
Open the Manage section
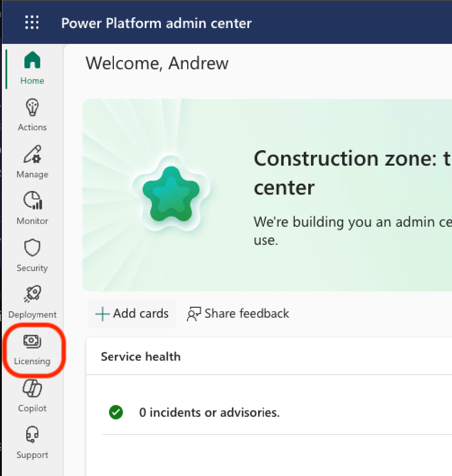32,162
